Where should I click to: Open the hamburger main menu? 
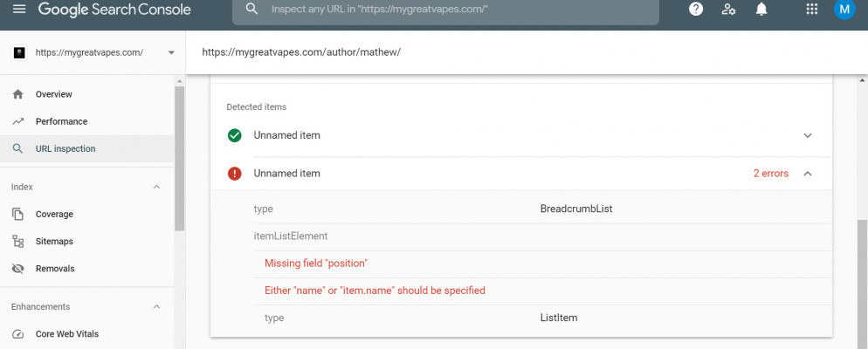click(x=19, y=10)
